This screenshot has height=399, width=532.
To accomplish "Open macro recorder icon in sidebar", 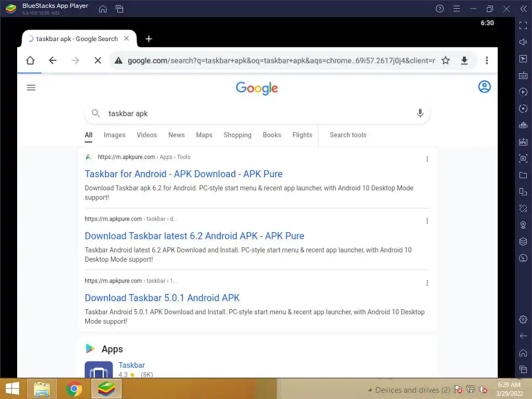I will (x=523, y=92).
